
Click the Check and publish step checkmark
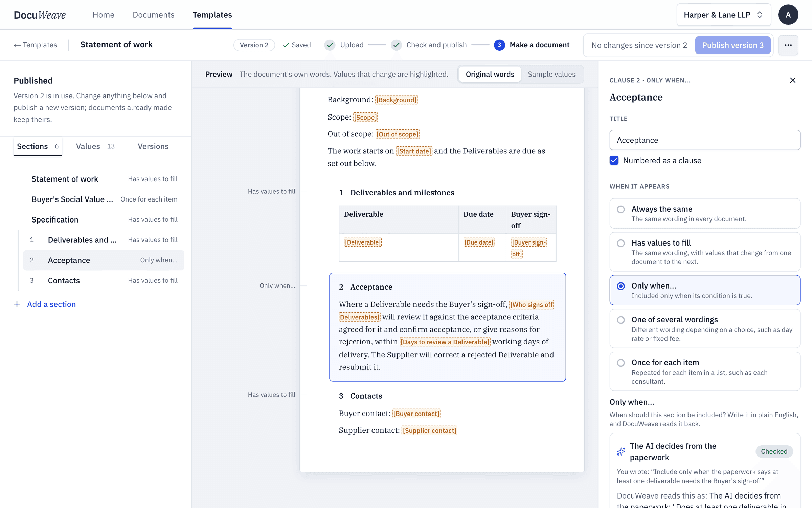coord(396,45)
